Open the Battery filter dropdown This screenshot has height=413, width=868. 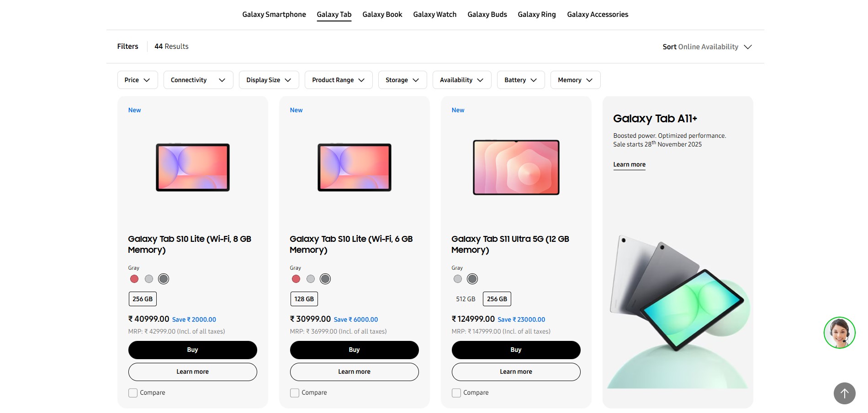(520, 80)
